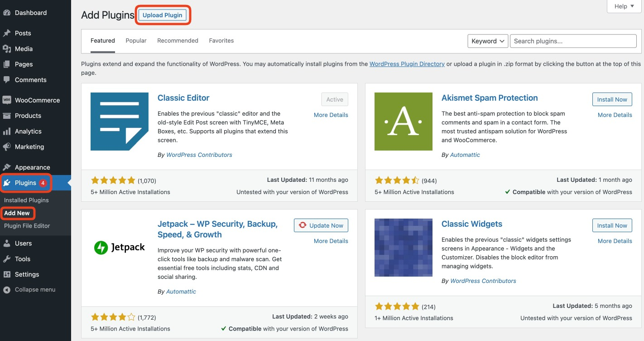Open the Keyword search type dropdown

(x=488, y=41)
